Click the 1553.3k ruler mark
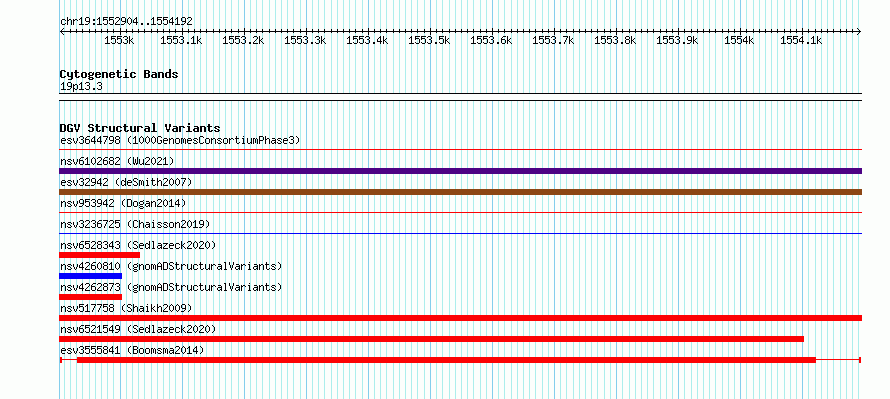Viewport: 890px width, 399px height. [305, 40]
